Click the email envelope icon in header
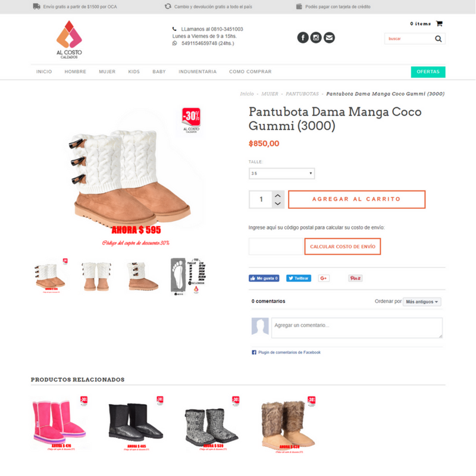476x476 pixels. 329,37
